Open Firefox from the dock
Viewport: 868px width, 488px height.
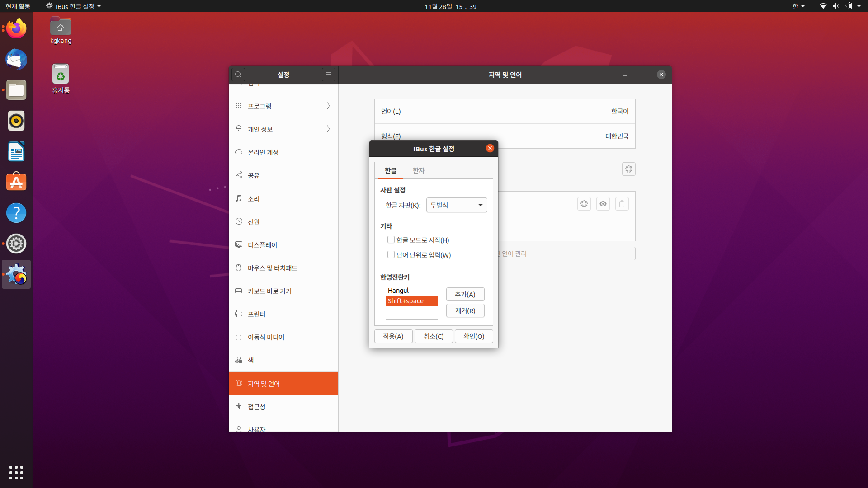coord(16,29)
